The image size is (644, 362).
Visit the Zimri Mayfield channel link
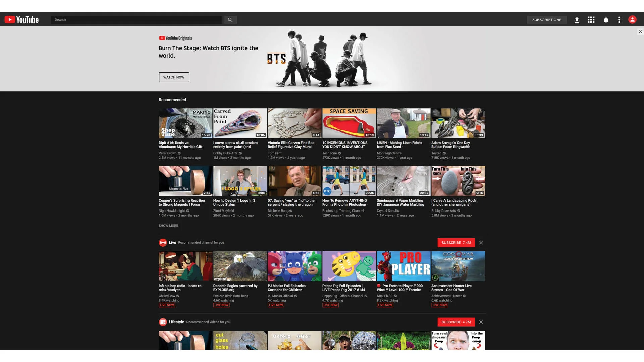(224, 211)
